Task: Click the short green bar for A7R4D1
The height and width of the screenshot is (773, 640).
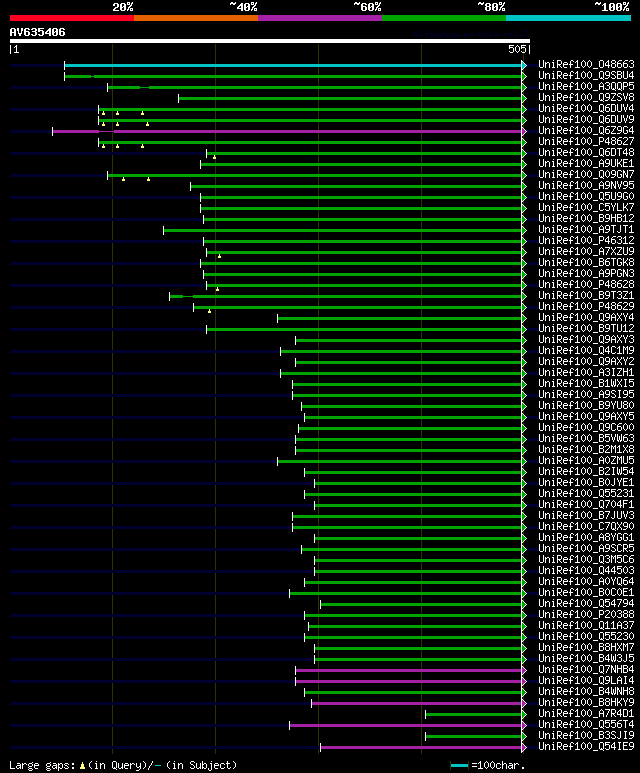Action: (474, 714)
